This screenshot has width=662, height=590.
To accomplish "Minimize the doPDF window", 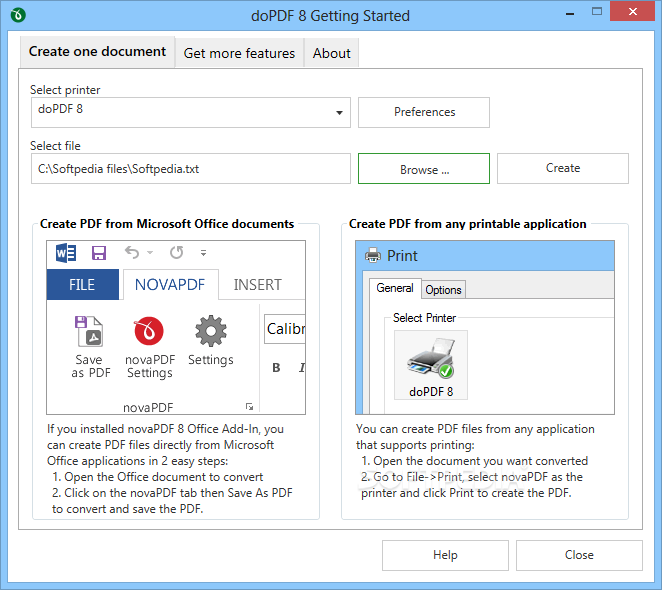I will tap(570, 14).
